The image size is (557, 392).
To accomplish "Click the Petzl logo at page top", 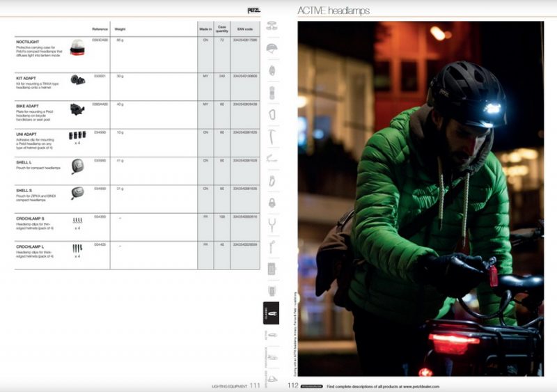I will coord(256,10).
